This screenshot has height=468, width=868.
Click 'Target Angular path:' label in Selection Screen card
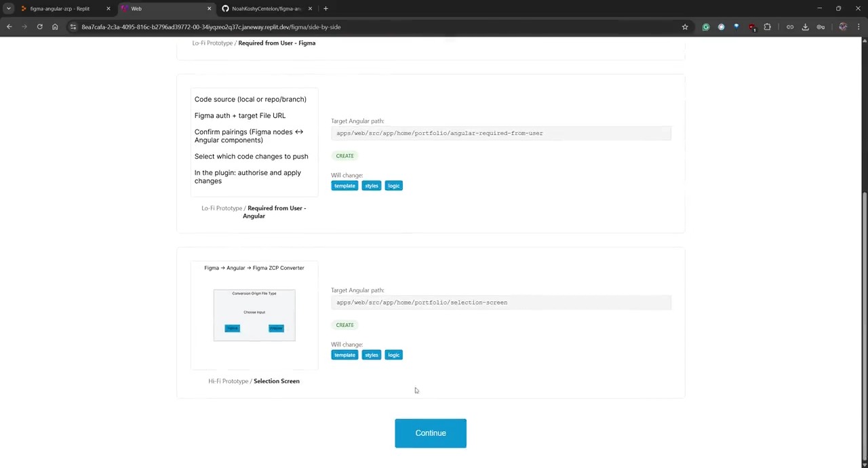(x=357, y=290)
